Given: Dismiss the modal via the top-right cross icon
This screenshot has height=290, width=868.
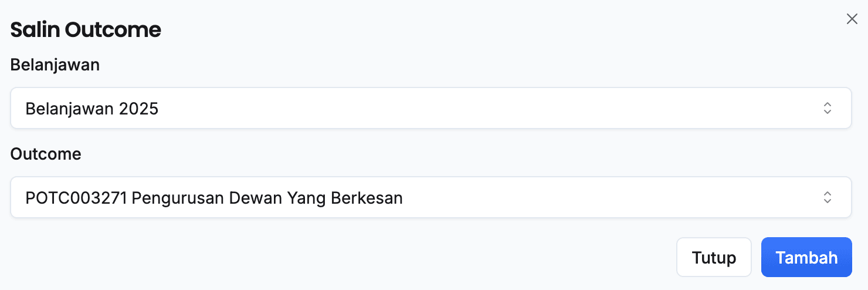Looking at the screenshot, I should (852, 19).
